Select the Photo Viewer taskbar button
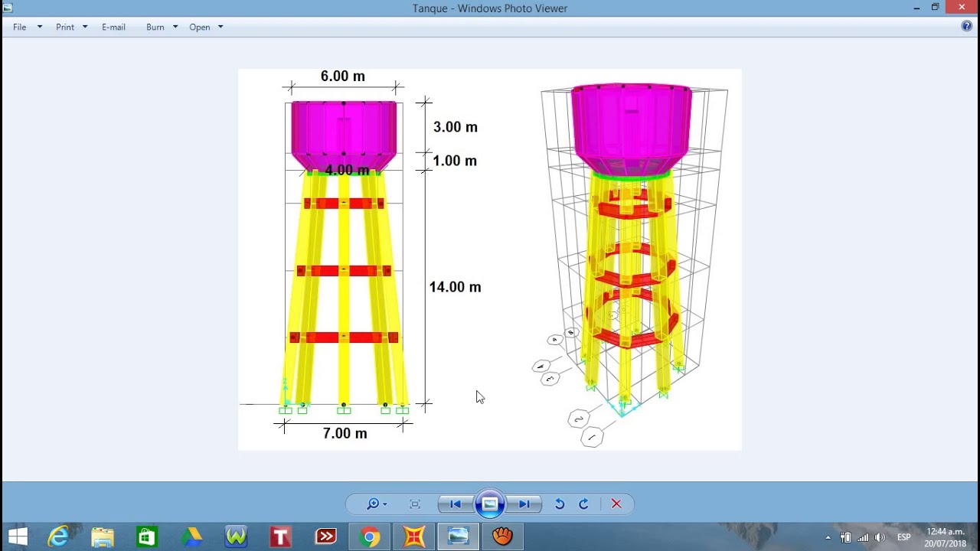 [458, 536]
